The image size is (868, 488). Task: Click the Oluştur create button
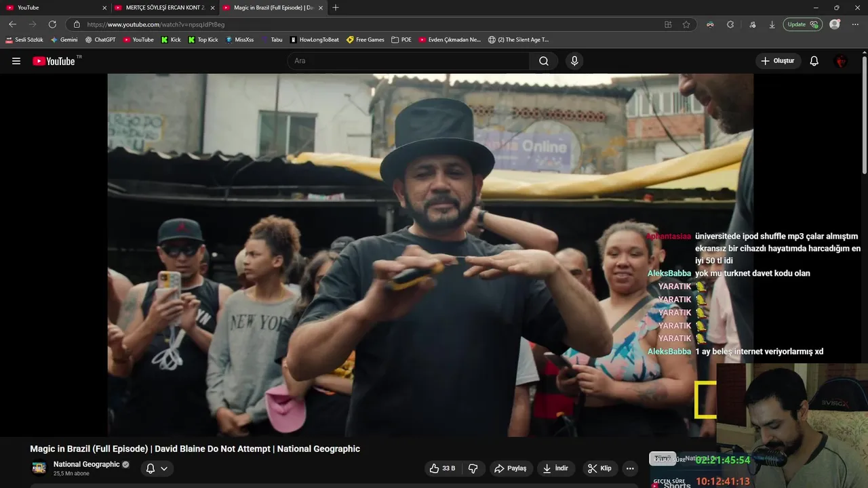click(x=778, y=61)
